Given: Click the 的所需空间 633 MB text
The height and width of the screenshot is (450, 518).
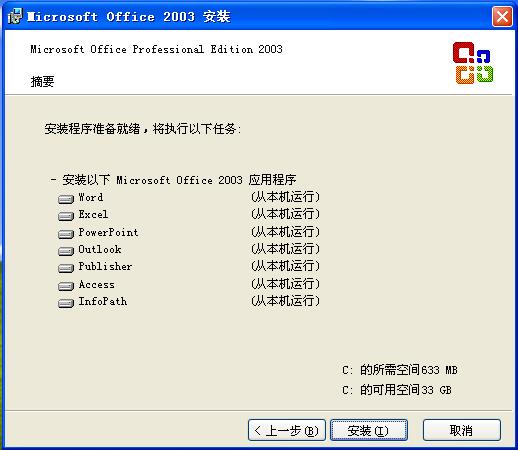Looking at the screenshot, I should click(x=400, y=370).
